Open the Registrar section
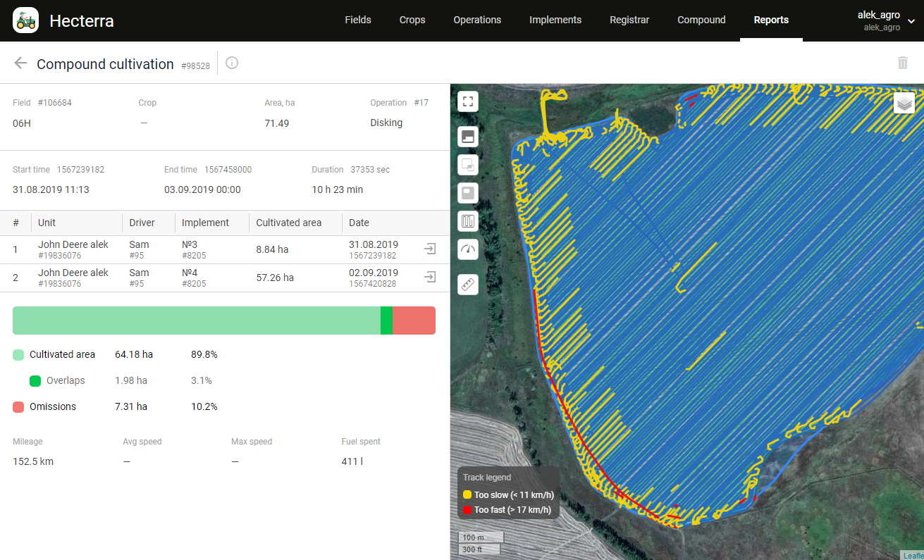924x560 pixels. [629, 20]
